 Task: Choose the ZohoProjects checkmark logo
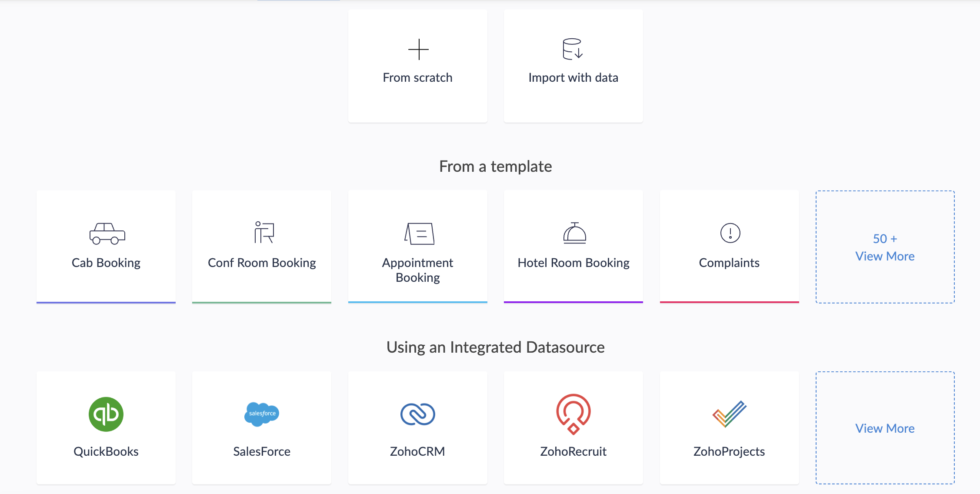(730, 414)
